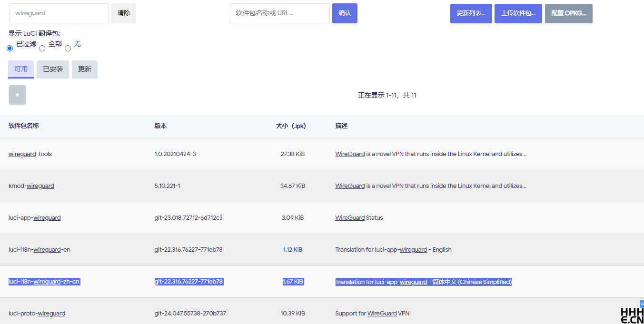Click the small blue translate badge icon
This screenshot has width=644, height=324.
[x=642, y=304]
